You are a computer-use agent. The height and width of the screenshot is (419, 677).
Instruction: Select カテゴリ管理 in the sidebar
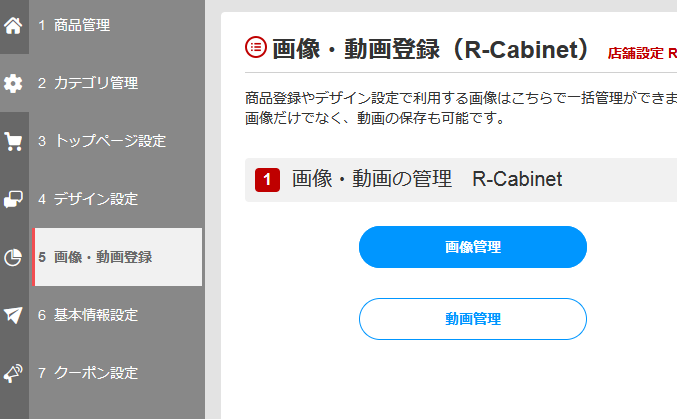(x=88, y=83)
